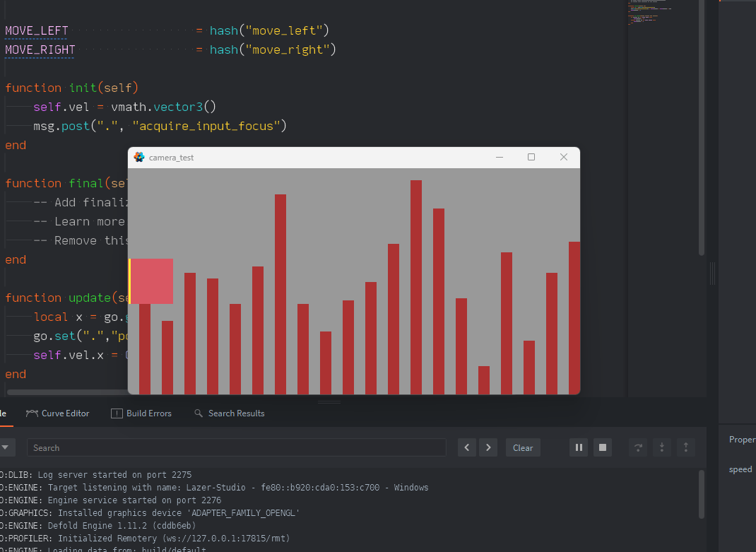
Task: Go to the previous console search match
Action: click(467, 447)
